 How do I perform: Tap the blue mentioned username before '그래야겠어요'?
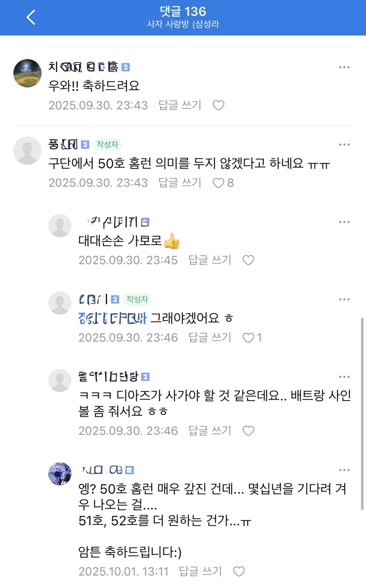tap(112, 318)
